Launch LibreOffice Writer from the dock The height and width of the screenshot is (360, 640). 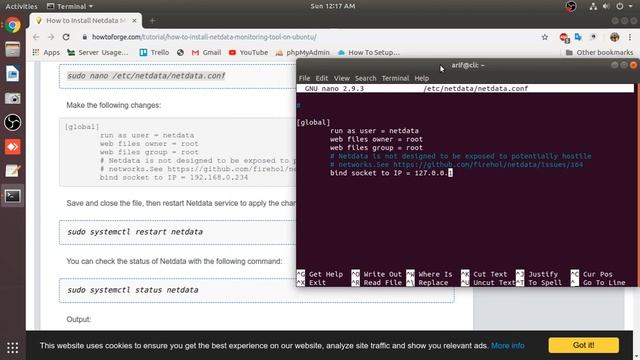point(13,74)
